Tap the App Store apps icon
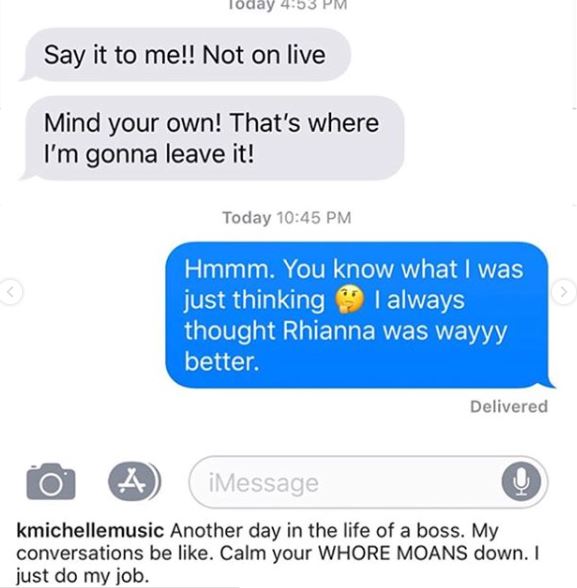 [134, 482]
